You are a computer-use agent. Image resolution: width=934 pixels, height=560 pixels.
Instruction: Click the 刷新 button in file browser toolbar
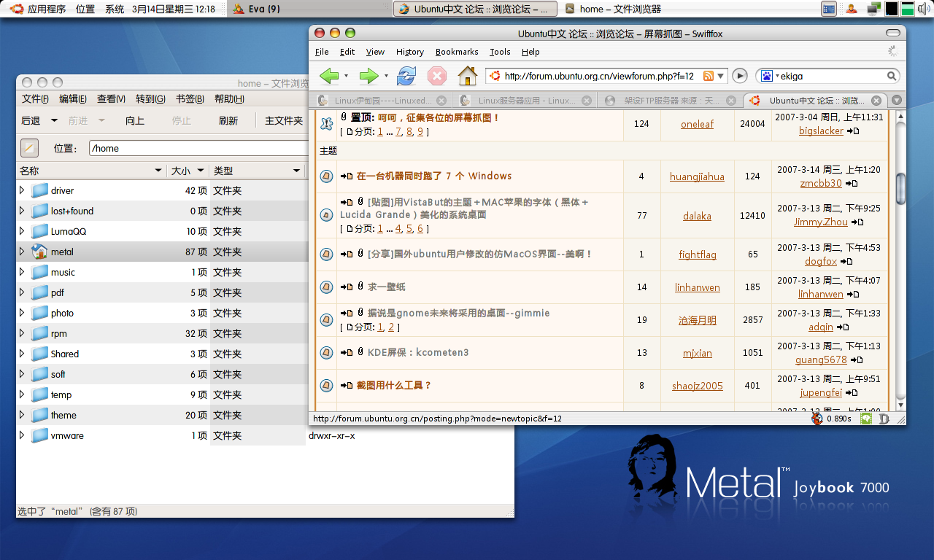(228, 120)
